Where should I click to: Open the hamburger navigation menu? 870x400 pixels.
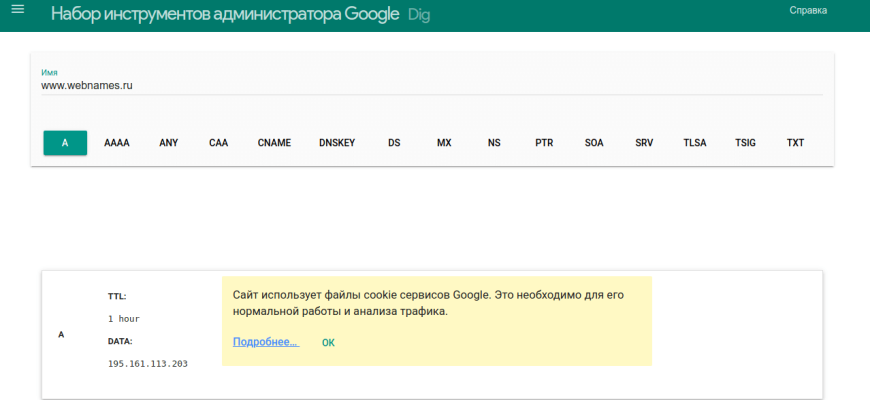(x=17, y=10)
